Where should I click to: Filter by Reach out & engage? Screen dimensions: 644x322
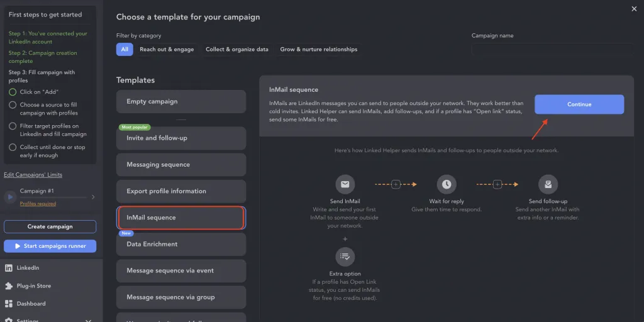click(x=167, y=49)
